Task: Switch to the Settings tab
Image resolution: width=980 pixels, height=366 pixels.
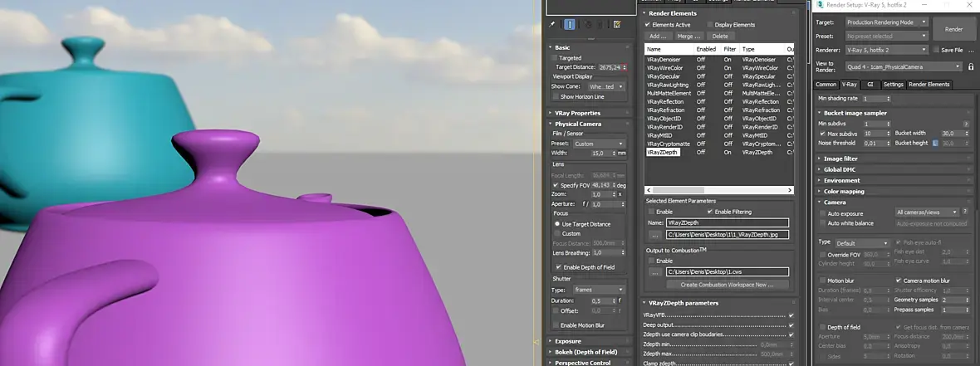Action: [893, 85]
